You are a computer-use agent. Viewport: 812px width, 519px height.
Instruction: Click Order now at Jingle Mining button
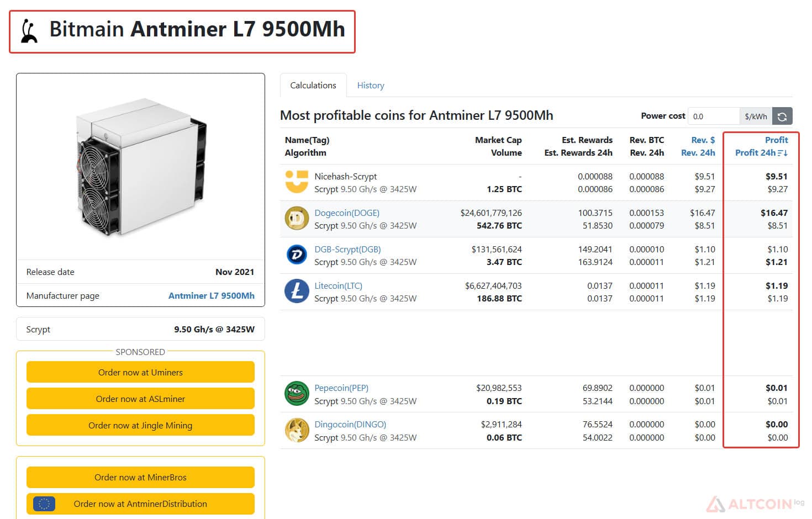point(140,425)
